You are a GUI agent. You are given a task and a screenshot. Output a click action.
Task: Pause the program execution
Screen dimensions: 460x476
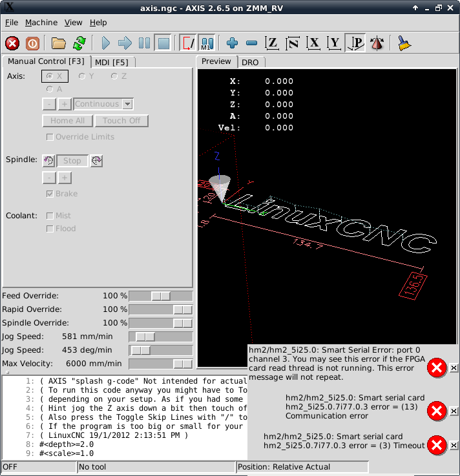tap(144, 43)
